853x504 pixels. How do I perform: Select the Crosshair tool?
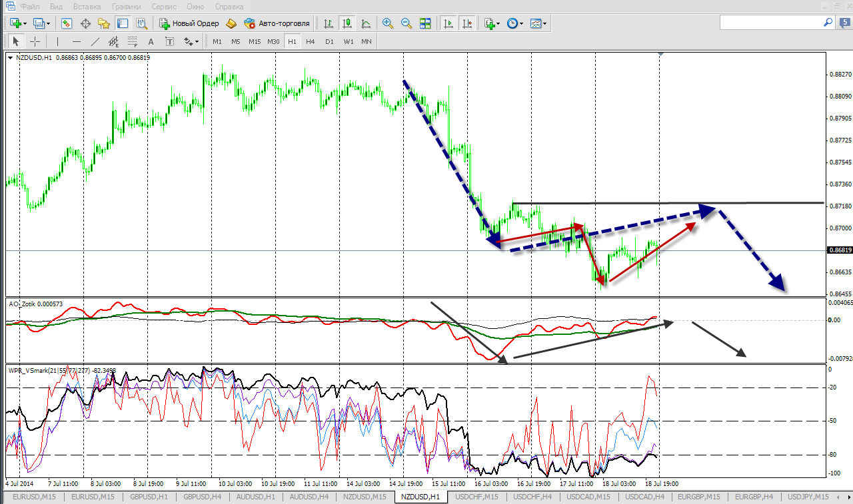(35, 41)
